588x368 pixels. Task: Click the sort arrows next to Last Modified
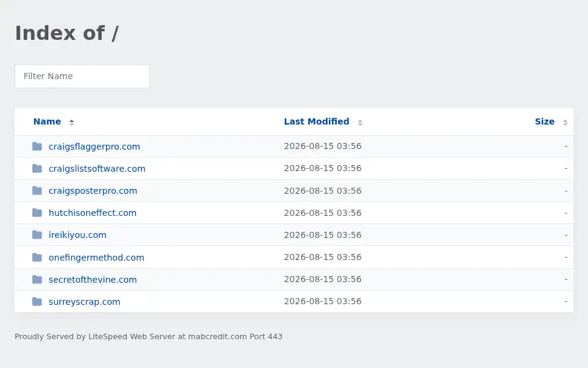click(360, 123)
